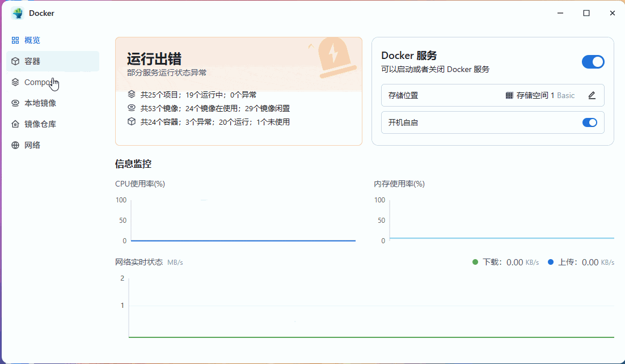Click the blue 上传 legend dot

pos(551,262)
